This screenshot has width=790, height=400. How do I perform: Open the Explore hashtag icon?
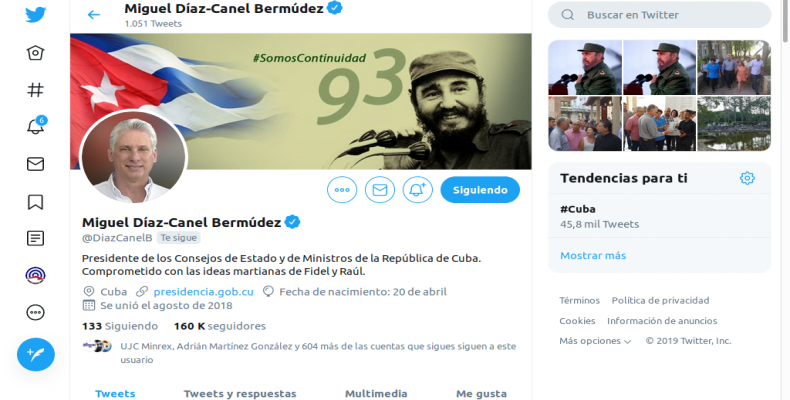click(35, 90)
